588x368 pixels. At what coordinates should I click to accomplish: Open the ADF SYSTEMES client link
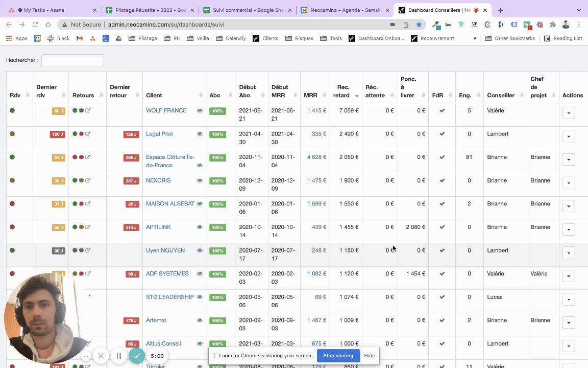(x=167, y=273)
